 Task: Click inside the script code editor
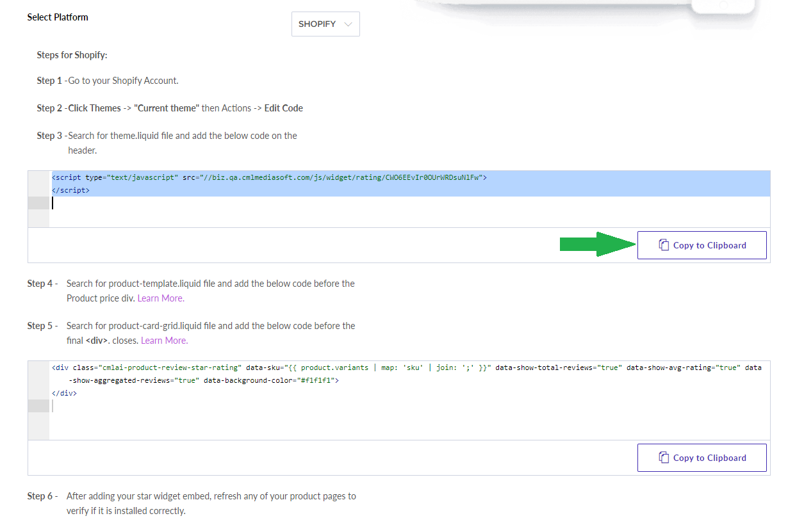pos(398,199)
